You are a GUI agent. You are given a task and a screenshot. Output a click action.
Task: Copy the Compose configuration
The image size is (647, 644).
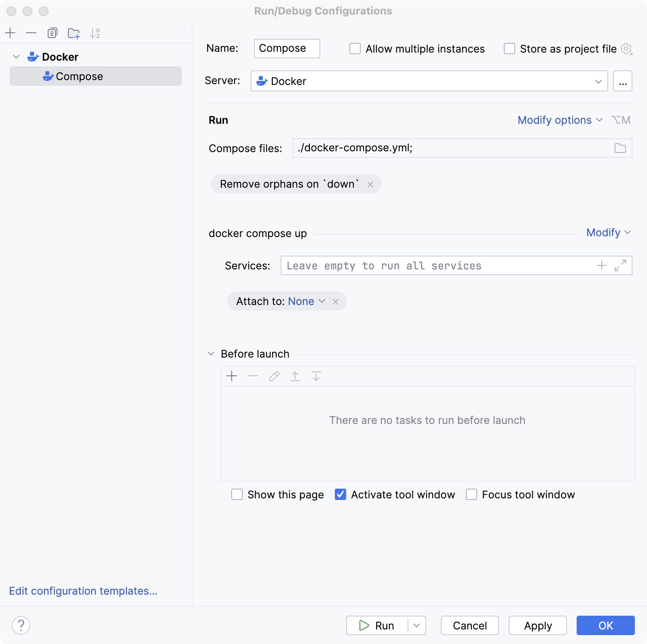pyautogui.click(x=52, y=33)
